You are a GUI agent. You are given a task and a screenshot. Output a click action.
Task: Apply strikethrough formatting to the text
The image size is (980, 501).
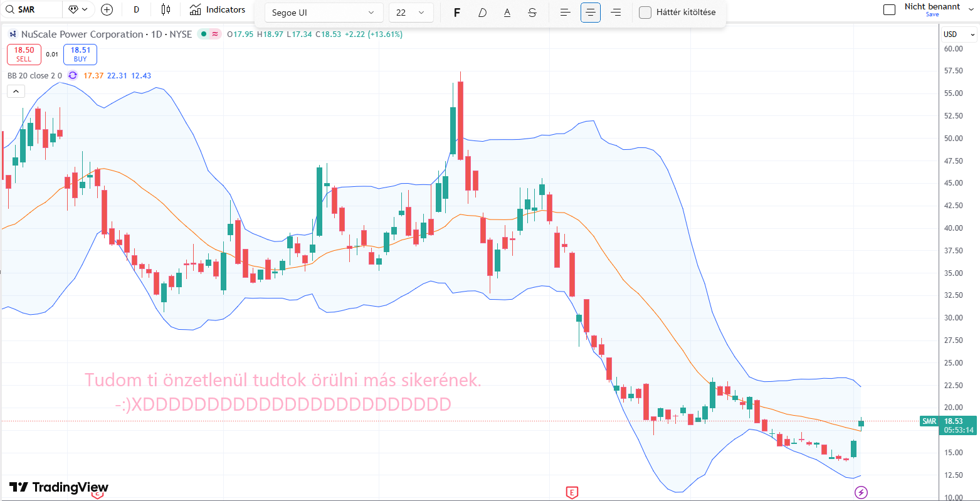pos(532,13)
